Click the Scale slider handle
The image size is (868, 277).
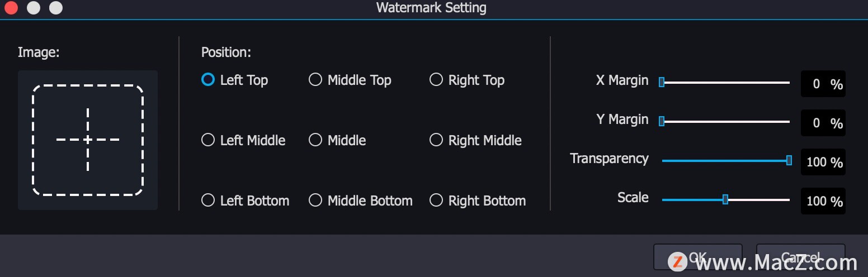coord(725,199)
